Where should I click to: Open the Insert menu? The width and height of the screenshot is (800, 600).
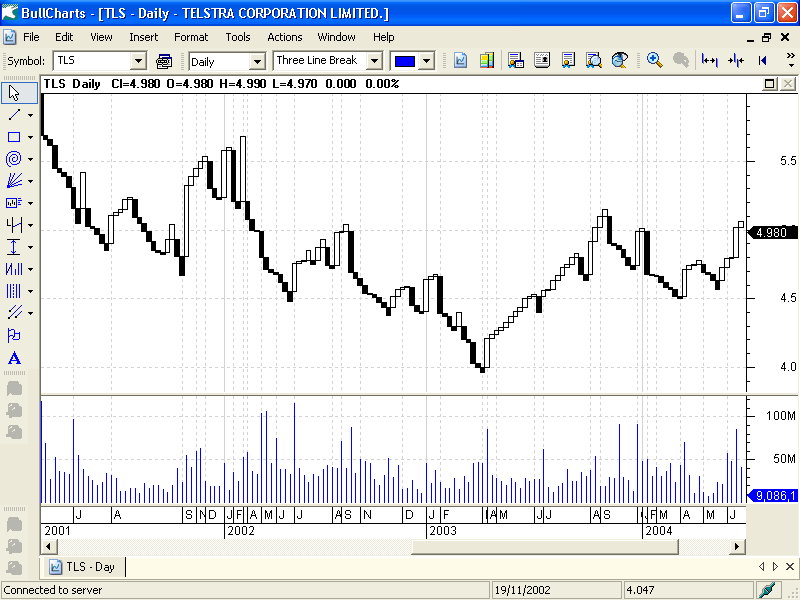click(143, 37)
